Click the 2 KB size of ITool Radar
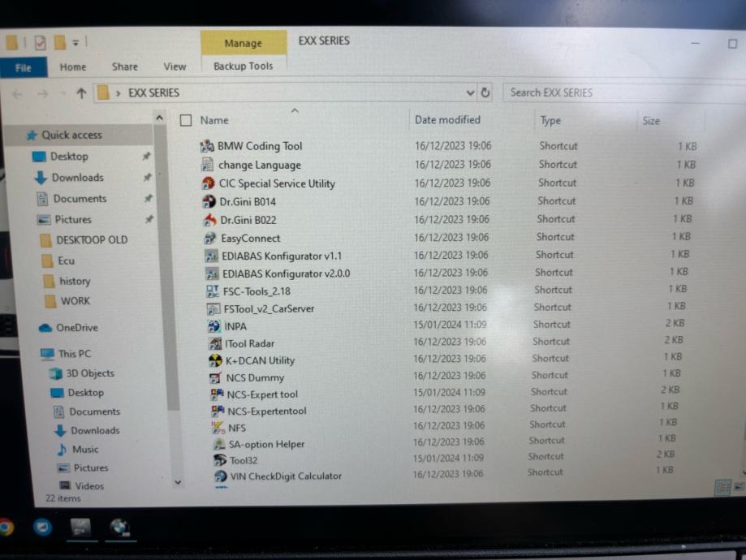 click(x=674, y=340)
